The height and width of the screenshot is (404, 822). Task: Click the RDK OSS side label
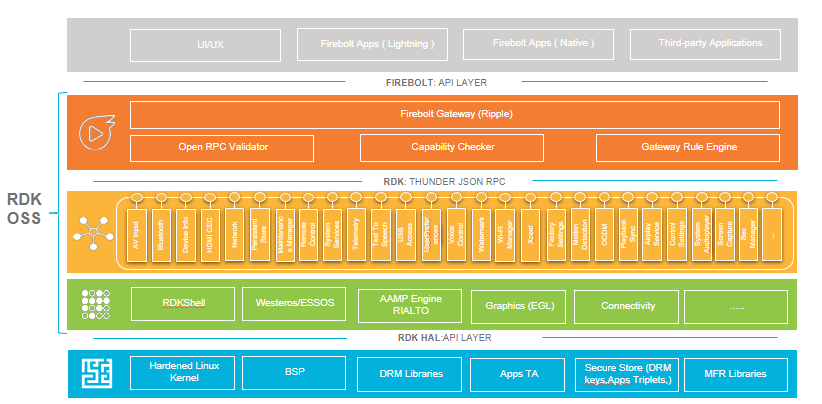click(x=24, y=209)
